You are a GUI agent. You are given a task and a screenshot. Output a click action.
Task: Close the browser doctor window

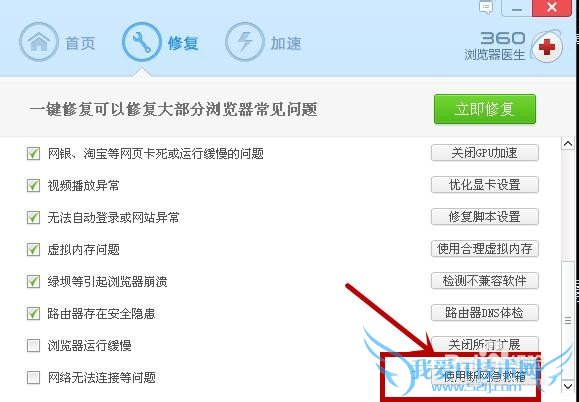click(x=552, y=8)
